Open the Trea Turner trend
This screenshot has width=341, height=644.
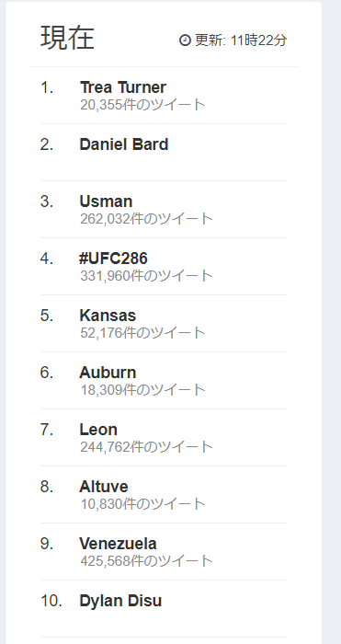point(122,87)
